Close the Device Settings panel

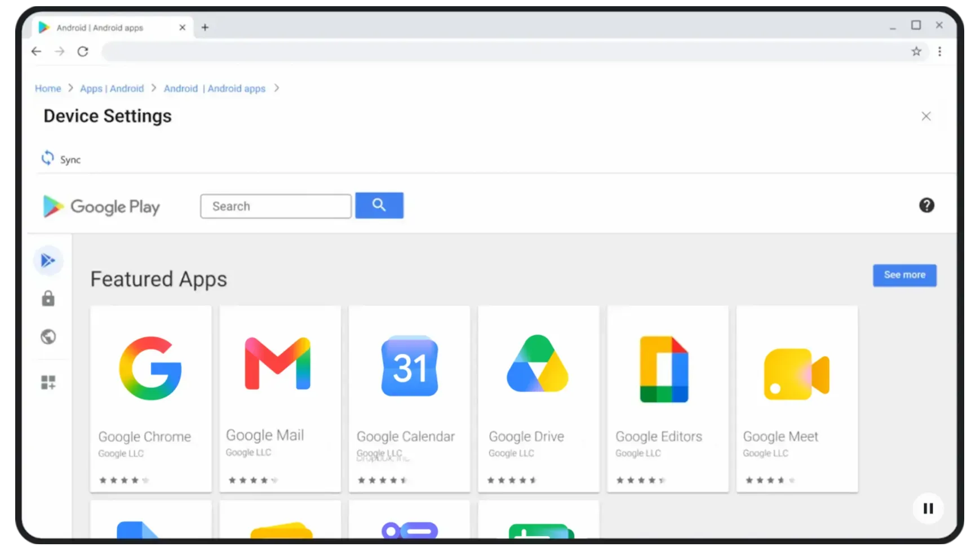coord(926,116)
